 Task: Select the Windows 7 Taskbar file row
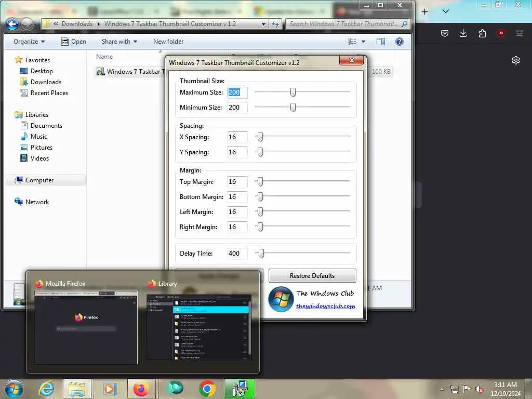click(130, 72)
